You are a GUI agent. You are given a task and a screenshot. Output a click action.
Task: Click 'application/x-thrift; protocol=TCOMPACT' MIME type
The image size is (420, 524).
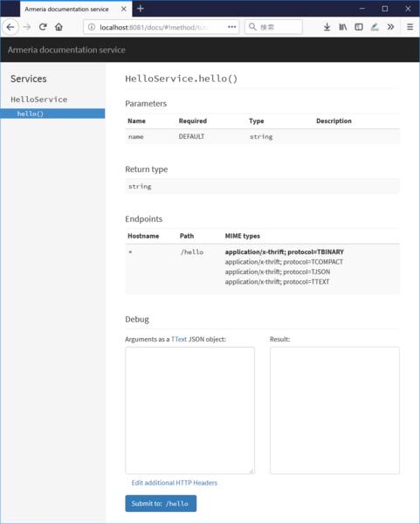[284, 262]
